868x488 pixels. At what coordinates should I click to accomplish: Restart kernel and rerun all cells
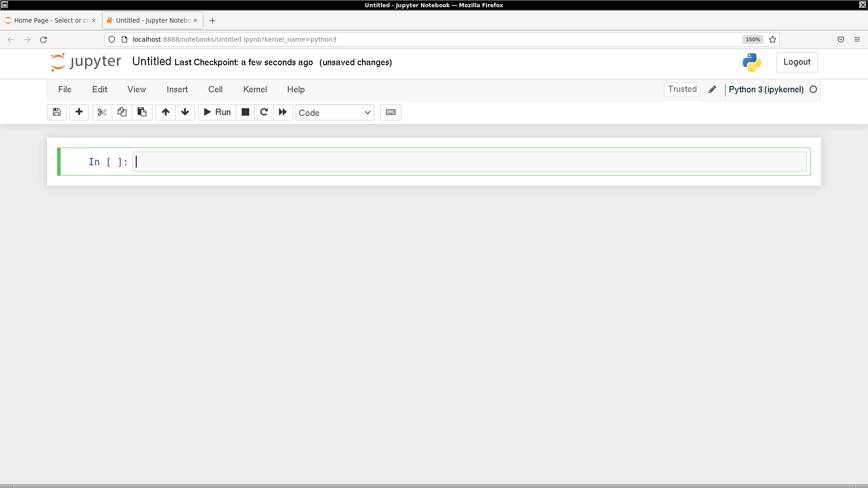pyautogui.click(x=283, y=112)
